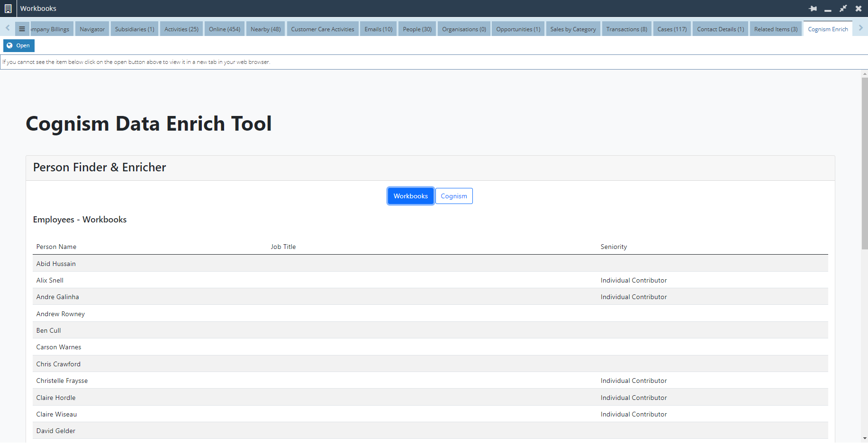The image size is (868, 443).
Task: Click the globe icon on Open button
Action: pyautogui.click(x=9, y=45)
